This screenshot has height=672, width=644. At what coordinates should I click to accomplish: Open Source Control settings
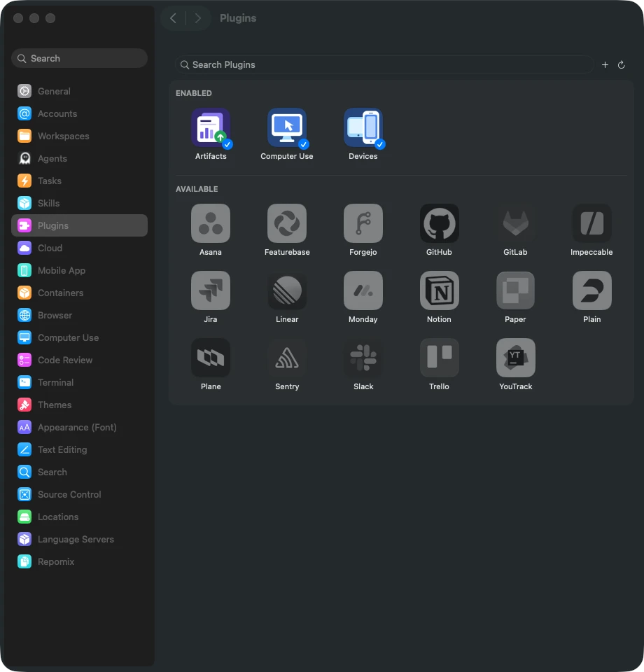(x=79, y=495)
